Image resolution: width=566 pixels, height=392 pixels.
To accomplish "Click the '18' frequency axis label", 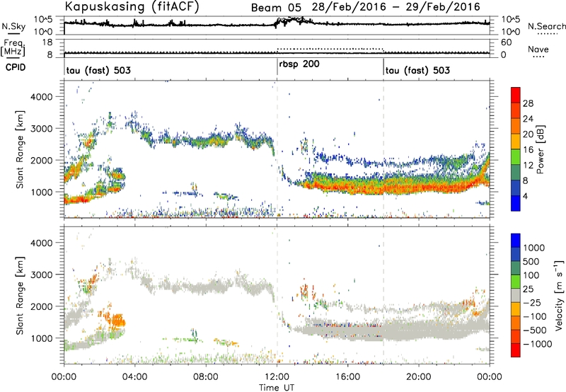I will [47, 42].
